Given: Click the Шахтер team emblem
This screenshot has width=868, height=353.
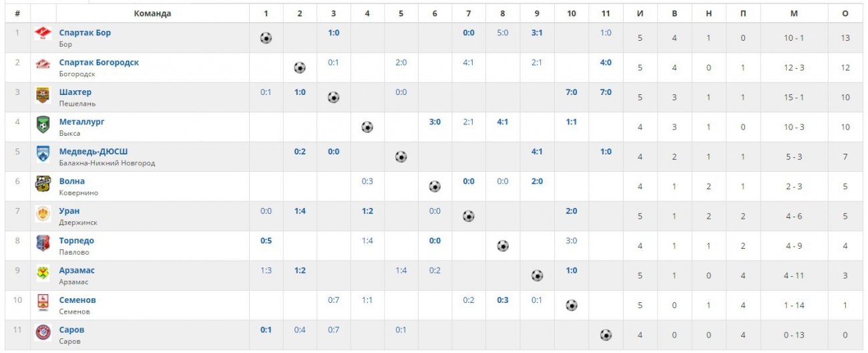Looking at the screenshot, I should click(43, 95).
